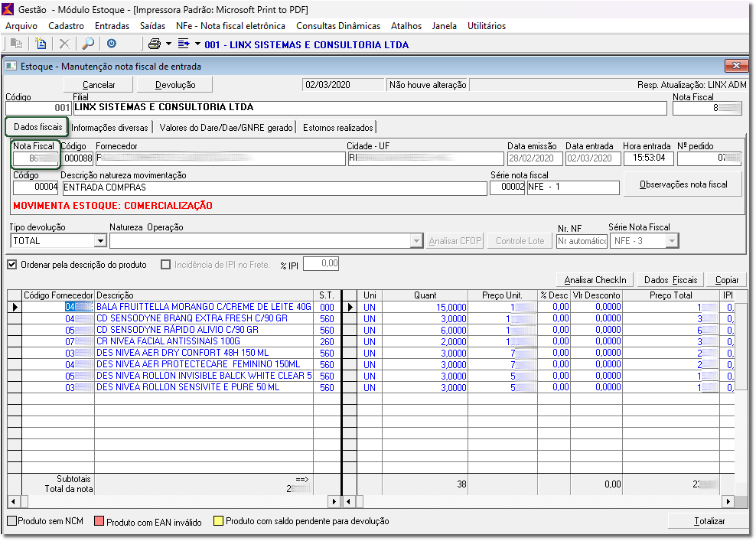Open the printer options dropdown arrow
756x541 pixels.
pyautogui.click(x=168, y=44)
